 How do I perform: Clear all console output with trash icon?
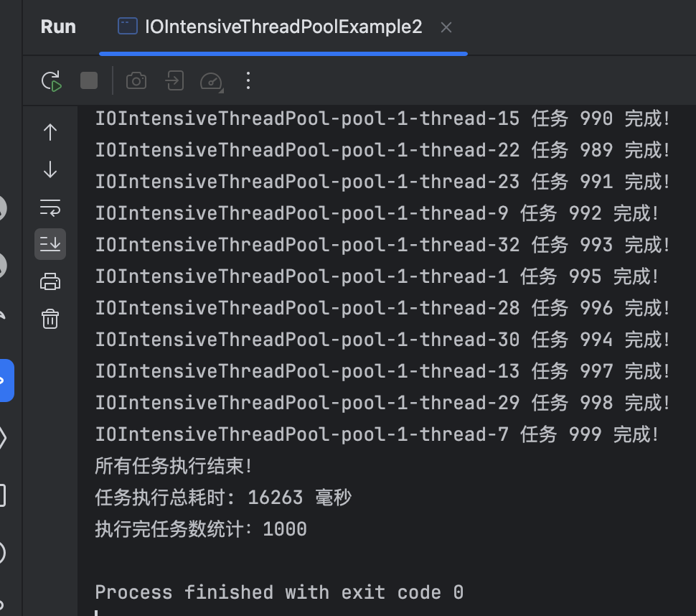coord(50,319)
